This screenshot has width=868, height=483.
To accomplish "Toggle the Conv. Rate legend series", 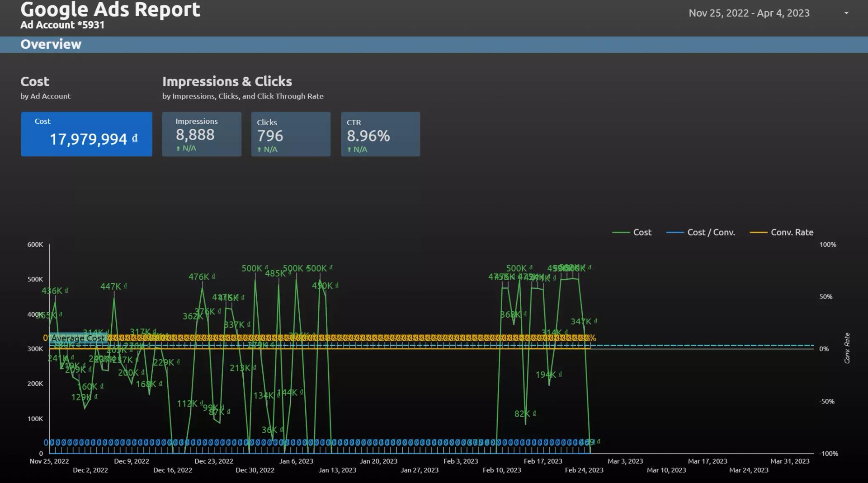I will pyautogui.click(x=792, y=232).
